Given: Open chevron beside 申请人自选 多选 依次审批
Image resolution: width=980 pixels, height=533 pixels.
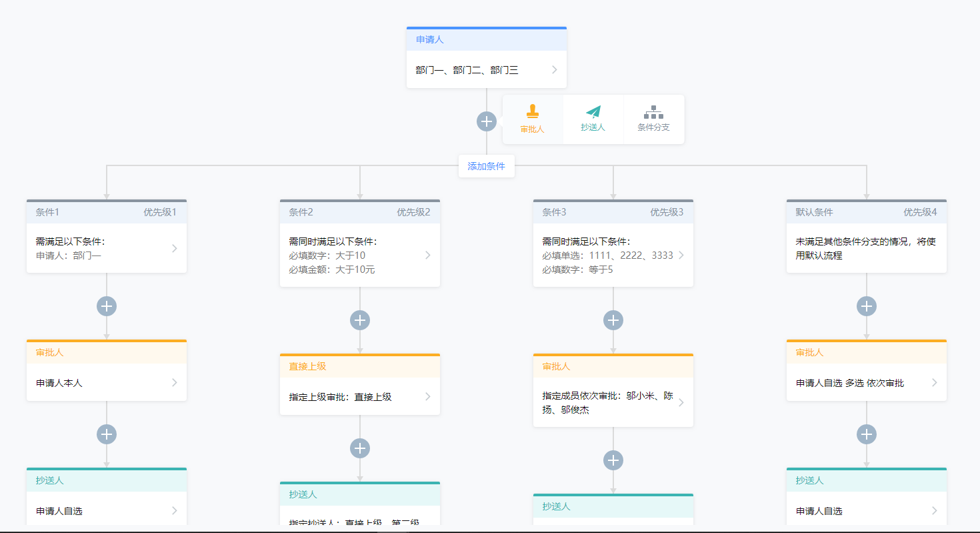Looking at the screenshot, I should [x=935, y=383].
